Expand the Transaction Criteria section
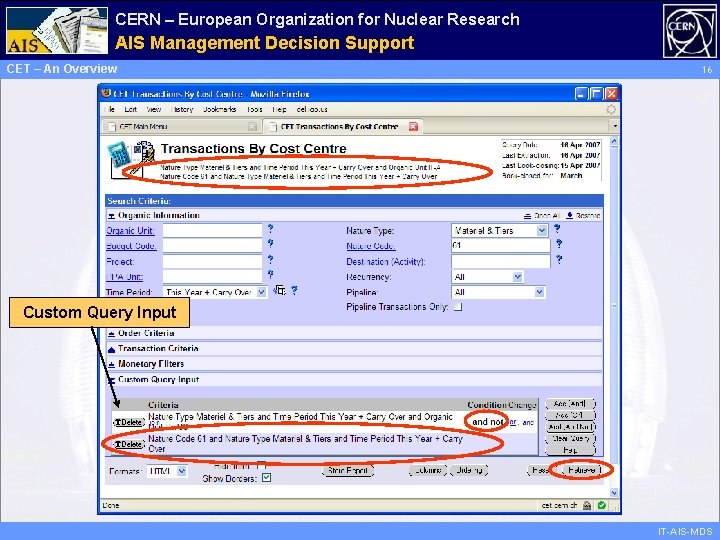The height and width of the screenshot is (540, 720). click(111, 349)
